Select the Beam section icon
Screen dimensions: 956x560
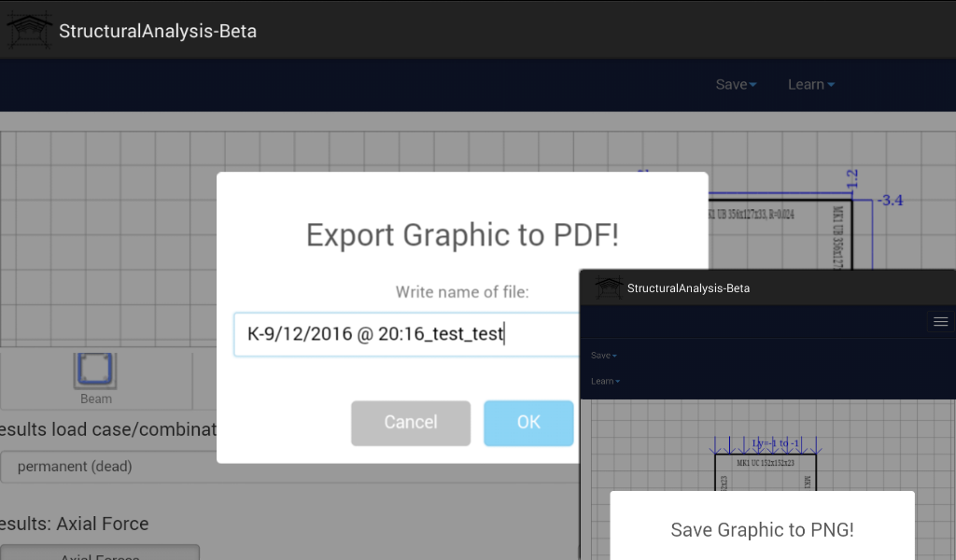click(x=96, y=371)
